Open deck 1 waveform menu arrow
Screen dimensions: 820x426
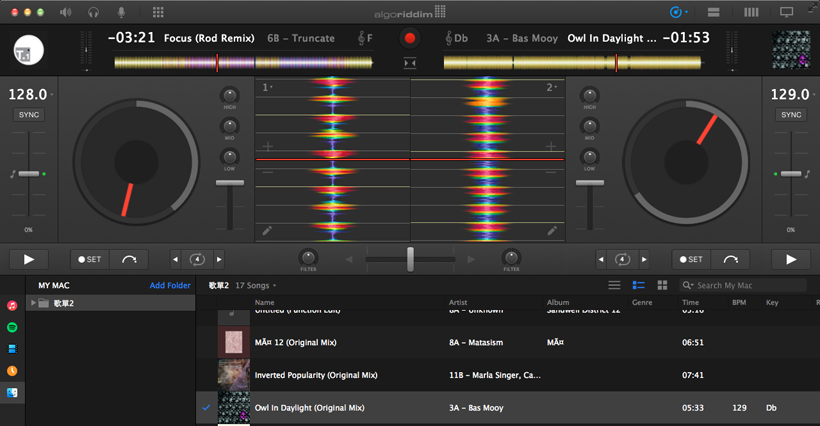267,87
